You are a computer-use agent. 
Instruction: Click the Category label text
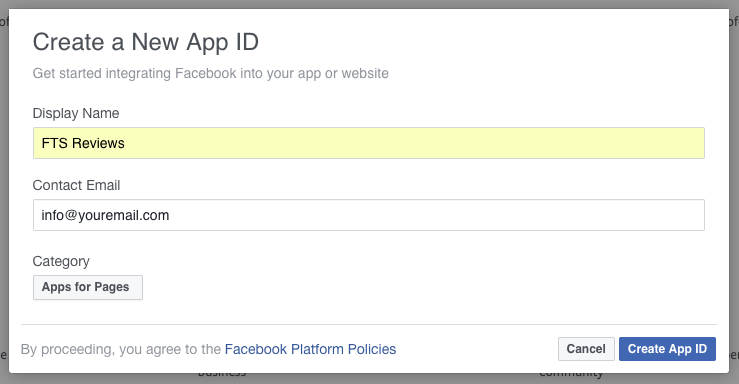(x=61, y=261)
